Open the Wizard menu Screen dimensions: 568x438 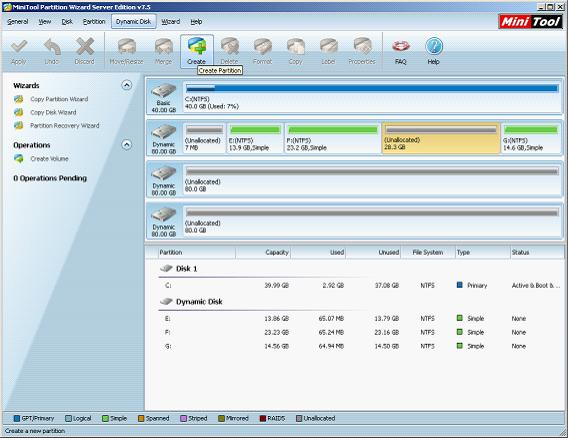pyautogui.click(x=171, y=22)
